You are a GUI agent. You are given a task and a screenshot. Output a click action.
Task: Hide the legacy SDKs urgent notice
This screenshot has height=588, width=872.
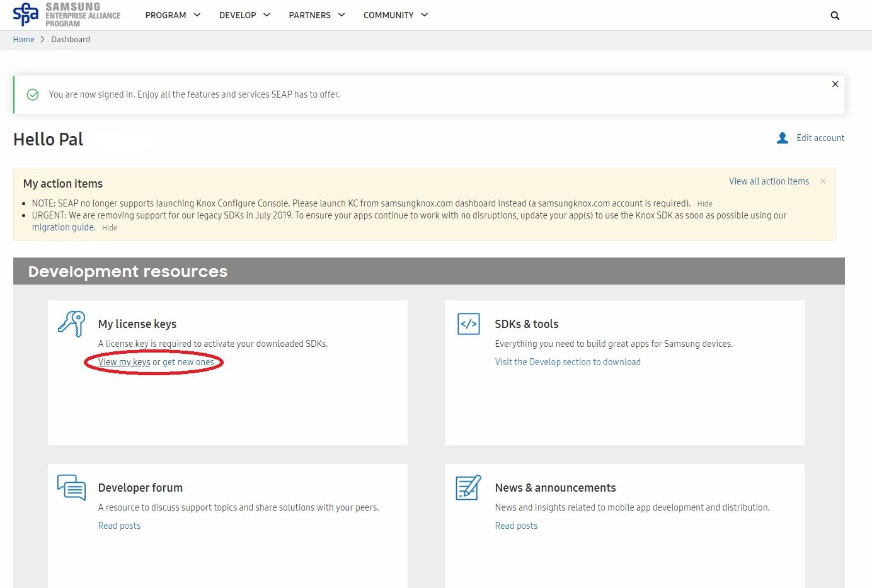tap(110, 228)
